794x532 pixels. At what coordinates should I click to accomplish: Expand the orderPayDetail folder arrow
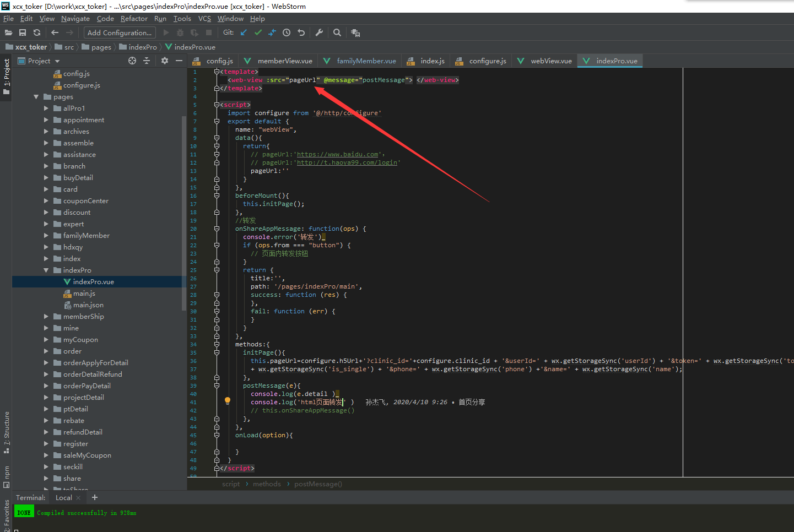46,386
